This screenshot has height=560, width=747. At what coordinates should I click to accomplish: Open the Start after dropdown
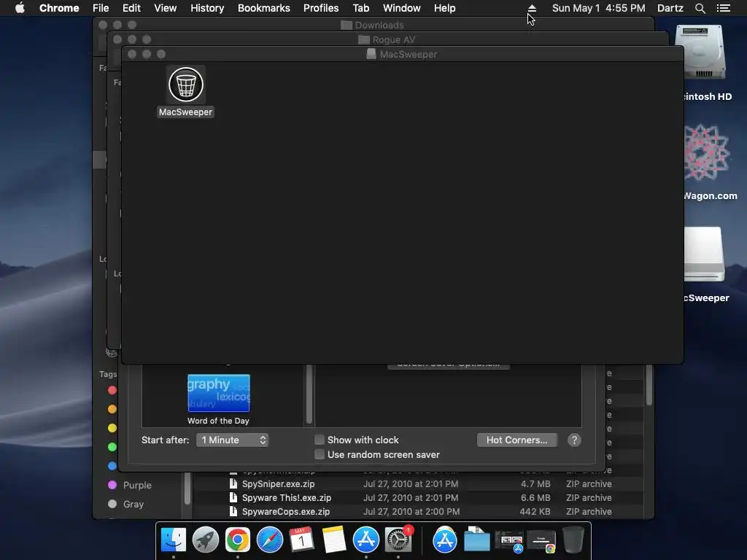point(233,440)
